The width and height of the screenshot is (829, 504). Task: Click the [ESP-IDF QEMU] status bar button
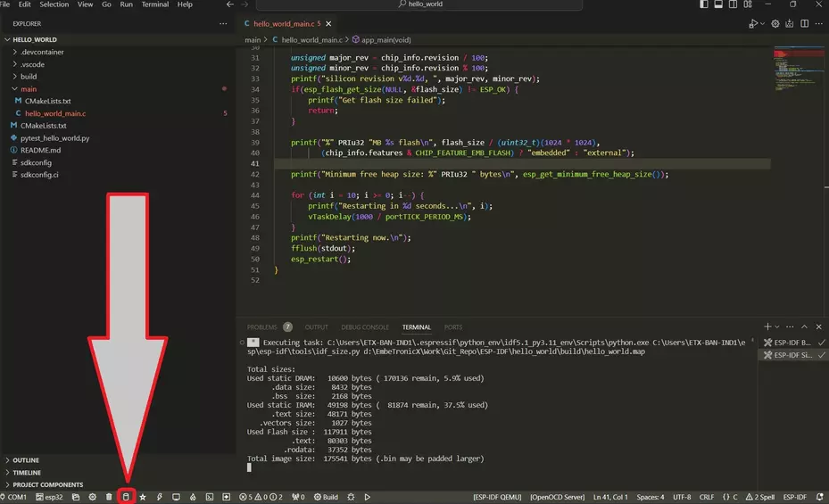click(497, 497)
